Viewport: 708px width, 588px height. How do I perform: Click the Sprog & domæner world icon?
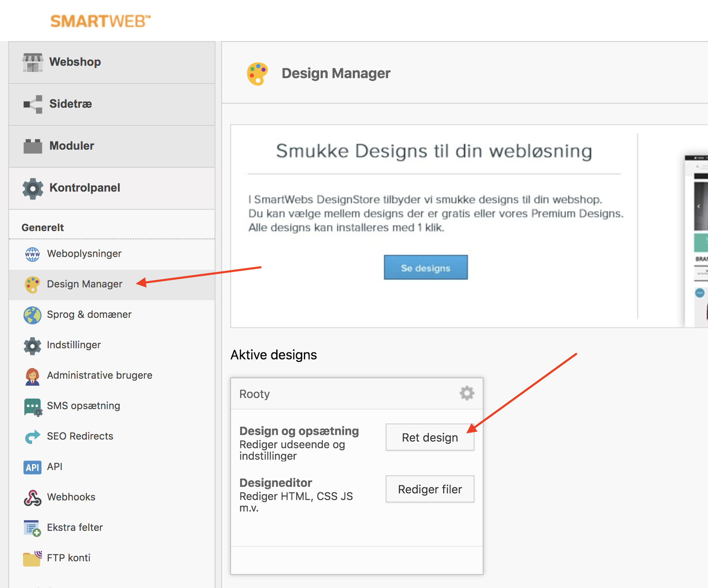pyautogui.click(x=32, y=315)
